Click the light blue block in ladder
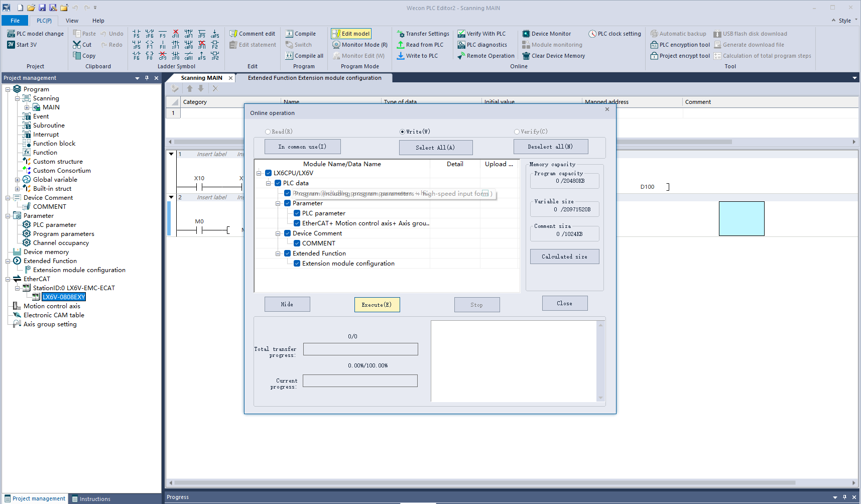Image resolution: width=861 pixels, height=504 pixels. click(741, 218)
